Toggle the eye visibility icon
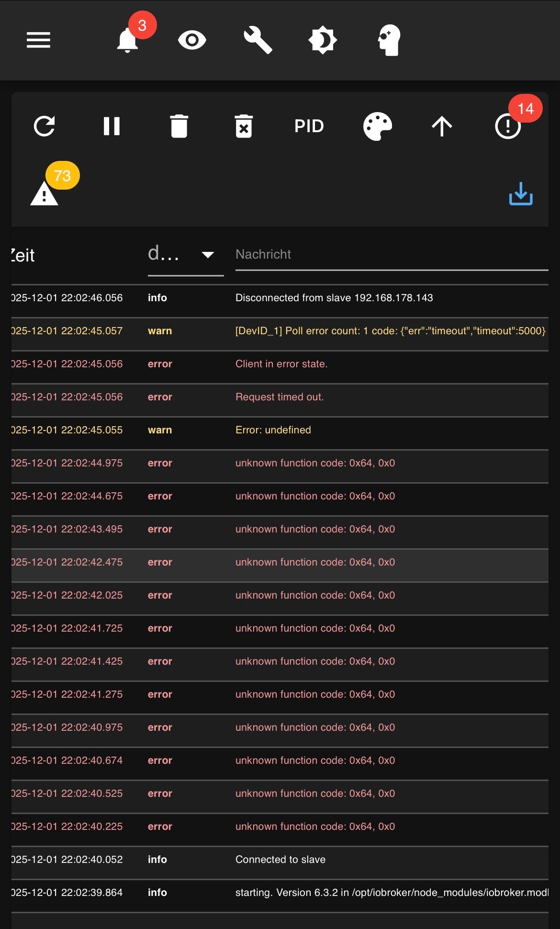Screen dimensions: 560x929 [x=192, y=40]
